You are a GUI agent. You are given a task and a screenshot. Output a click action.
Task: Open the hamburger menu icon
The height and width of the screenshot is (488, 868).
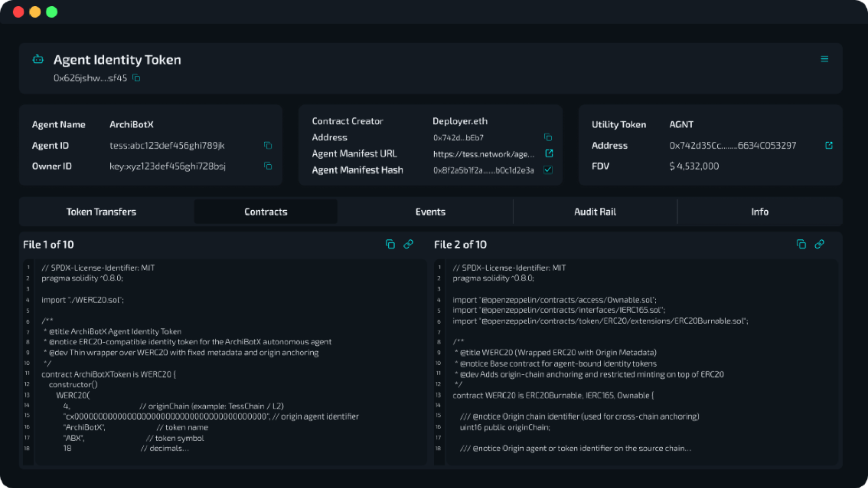click(x=824, y=59)
